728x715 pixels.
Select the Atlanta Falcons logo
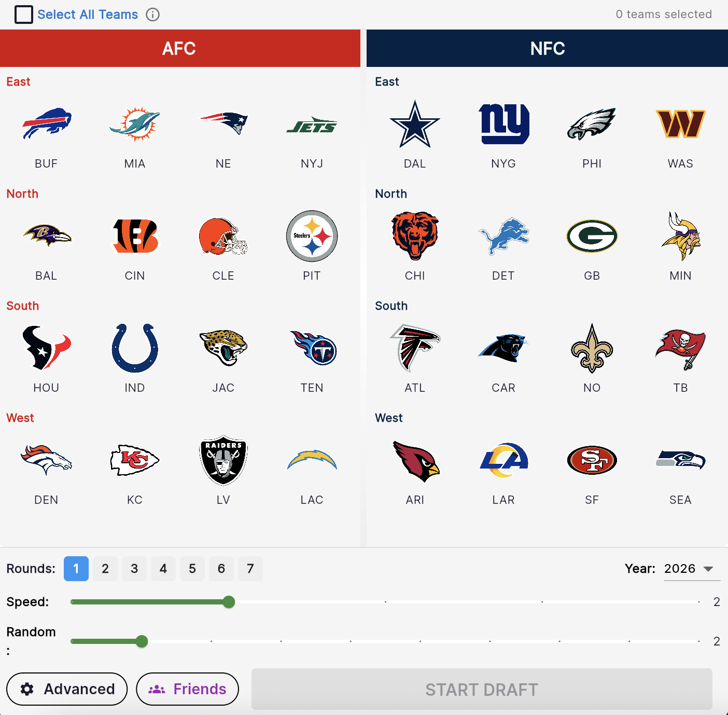(x=415, y=348)
